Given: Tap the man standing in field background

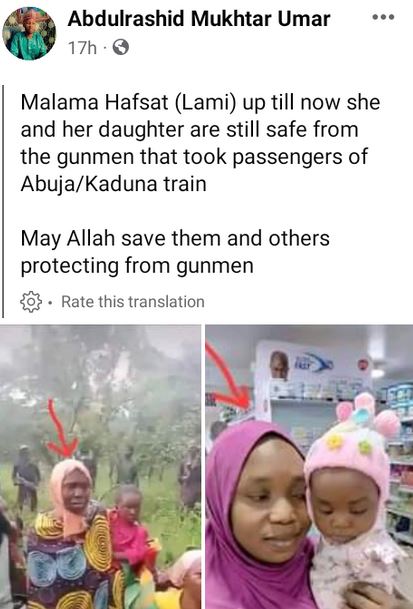Looking at the screenshot, I should click(26, 478).
